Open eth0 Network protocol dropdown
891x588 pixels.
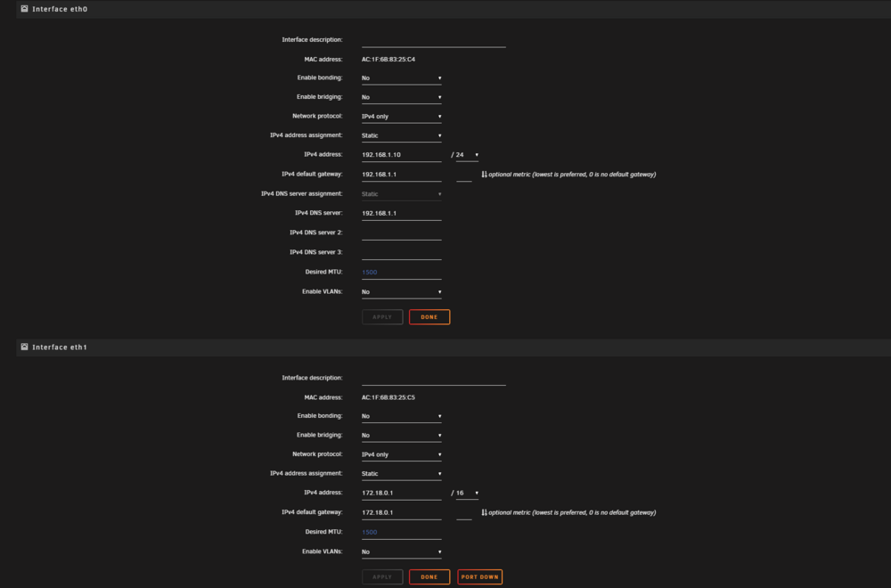pyautogui.click(x=401, y=117)
